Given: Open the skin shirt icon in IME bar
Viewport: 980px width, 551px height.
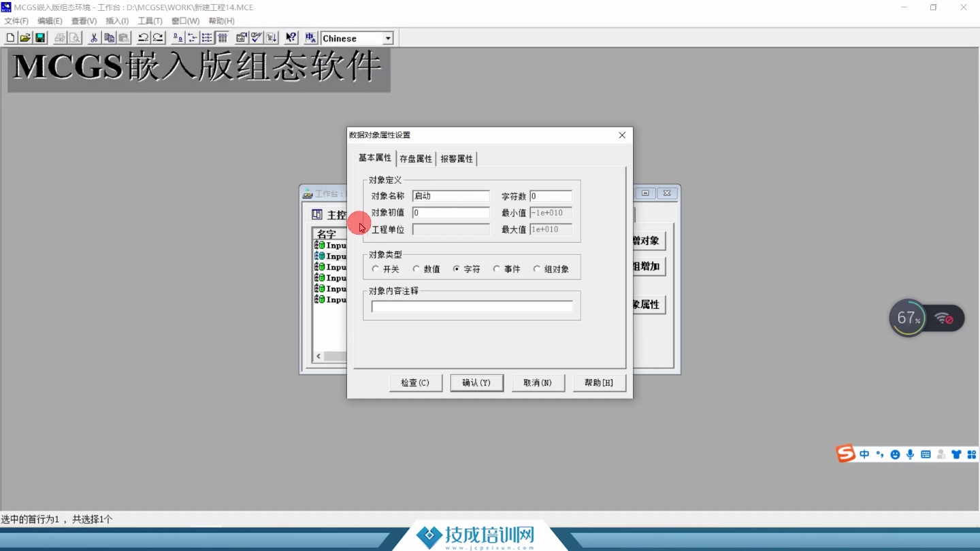Looking at the screenshot, I should tap(957, 454).
